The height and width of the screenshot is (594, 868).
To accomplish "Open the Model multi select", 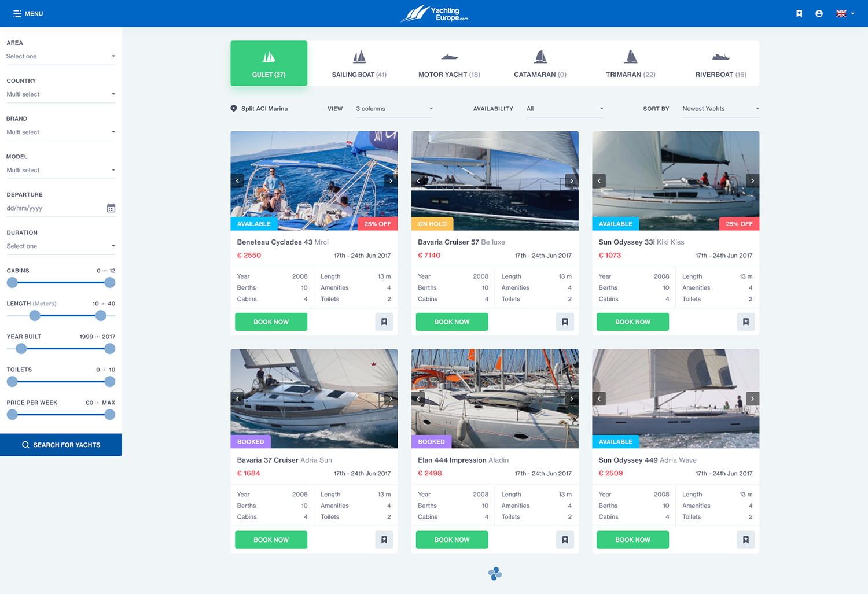I will [61, 170].
